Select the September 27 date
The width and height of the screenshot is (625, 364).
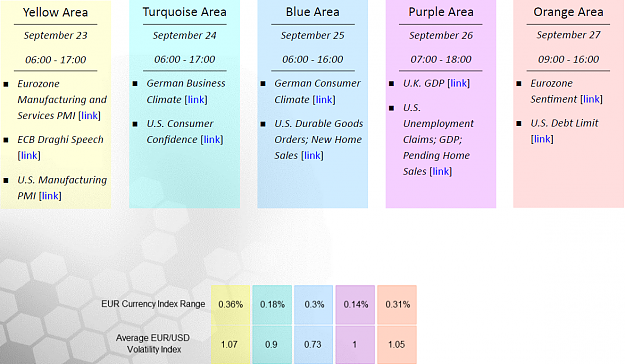(568, 35)
